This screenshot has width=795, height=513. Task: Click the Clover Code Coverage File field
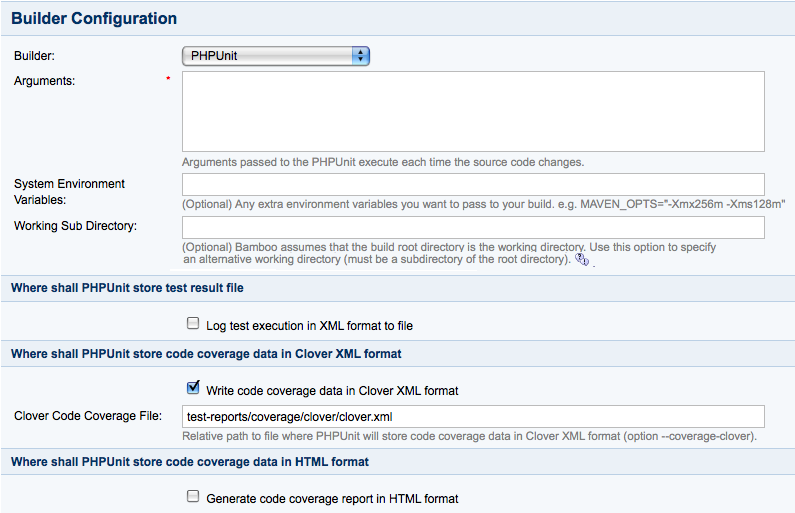[473, 417]
